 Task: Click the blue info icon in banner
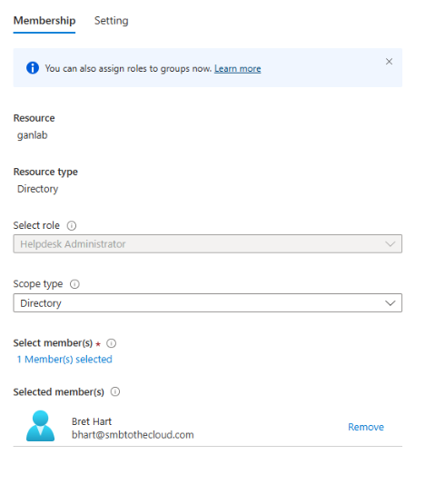(x=33, y=68)
